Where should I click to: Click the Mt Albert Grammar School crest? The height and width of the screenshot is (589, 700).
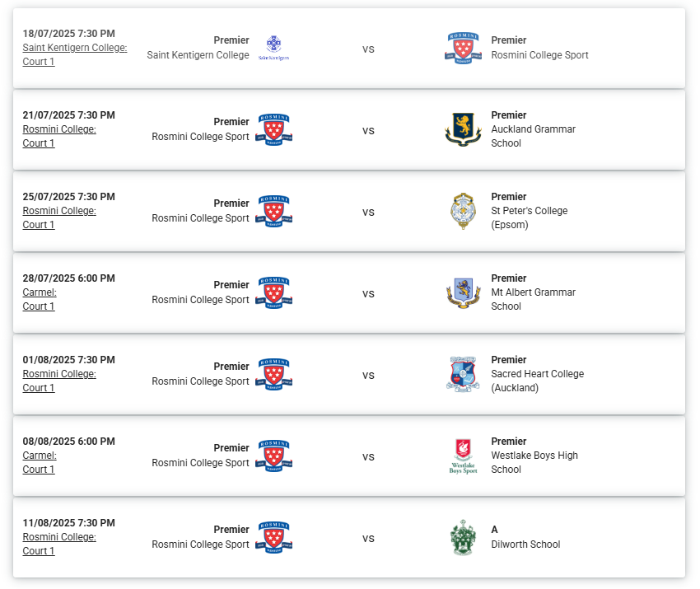463,293
